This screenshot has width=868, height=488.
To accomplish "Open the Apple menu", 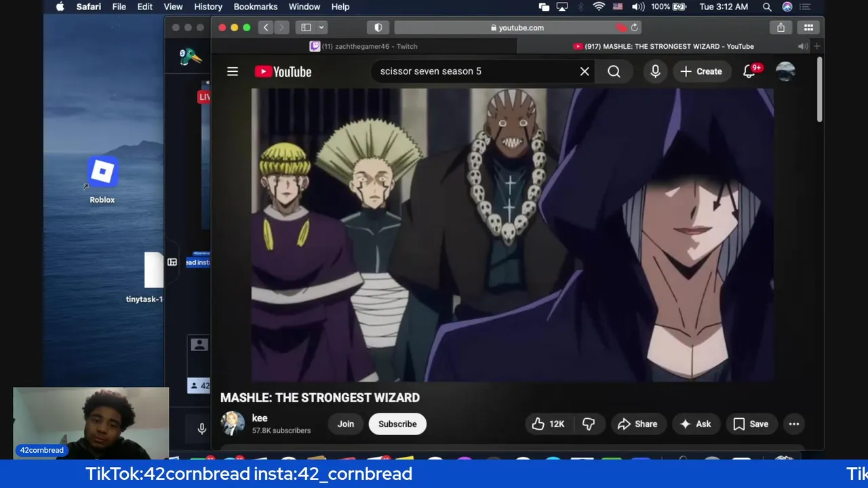I will click(x=60, y=7).
